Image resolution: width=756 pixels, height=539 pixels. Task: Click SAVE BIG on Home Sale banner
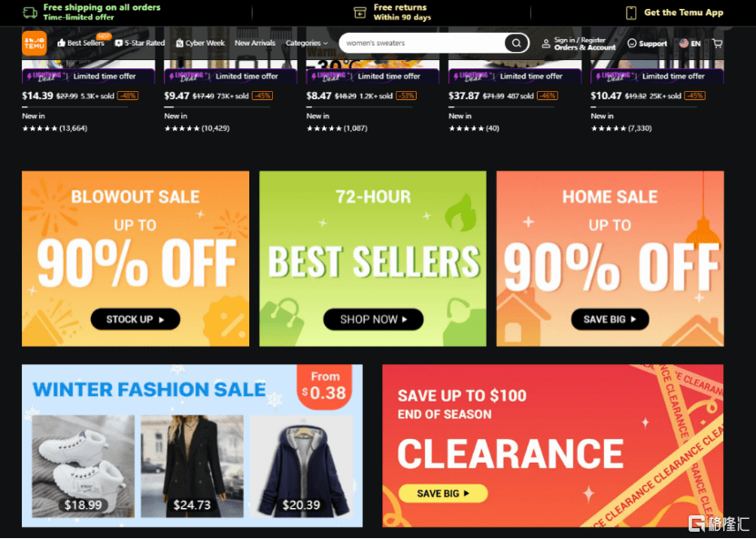point(610,320)
